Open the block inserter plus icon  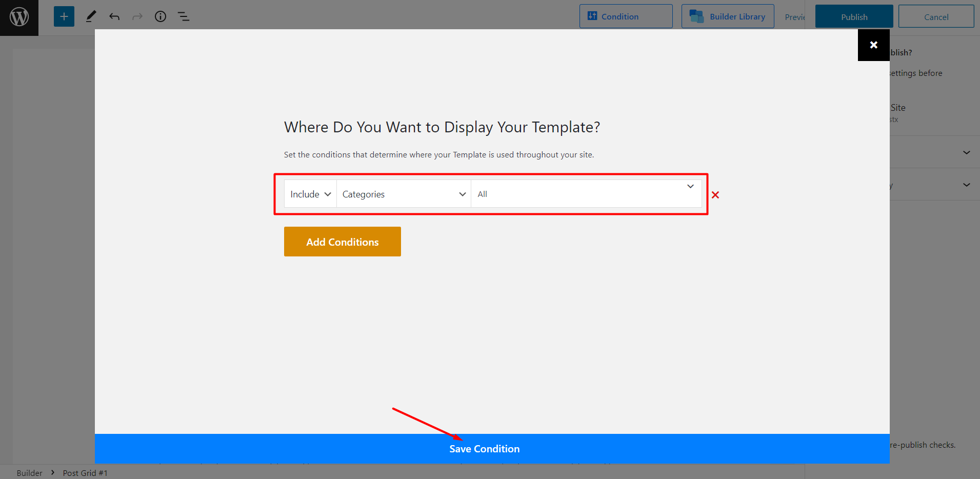click(x=64, y=16)
